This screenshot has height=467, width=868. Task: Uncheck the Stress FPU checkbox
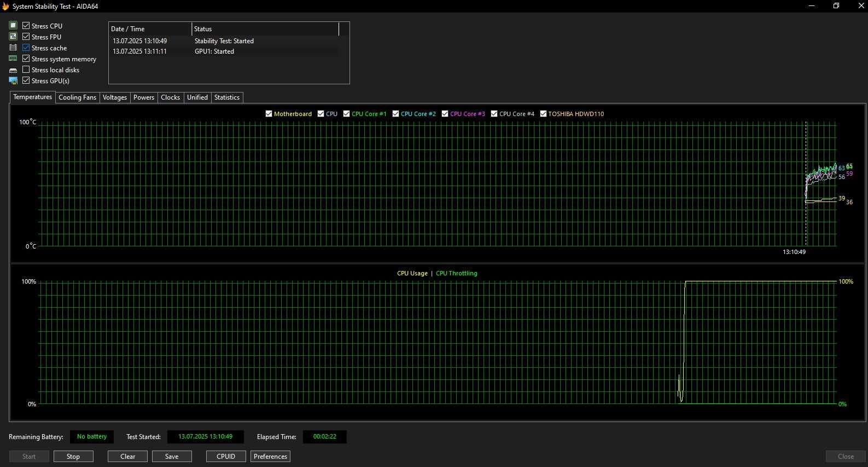[26, 37]
